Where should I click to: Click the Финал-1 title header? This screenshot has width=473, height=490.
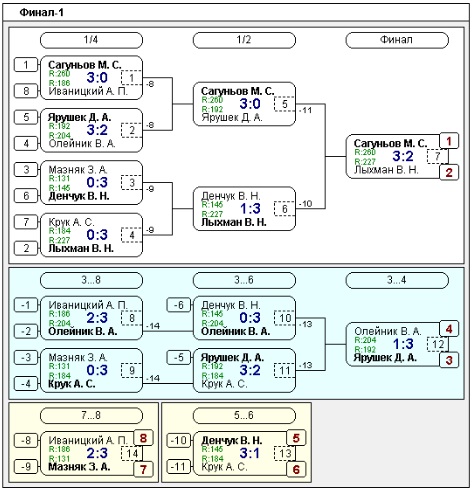tap(41, 13)
